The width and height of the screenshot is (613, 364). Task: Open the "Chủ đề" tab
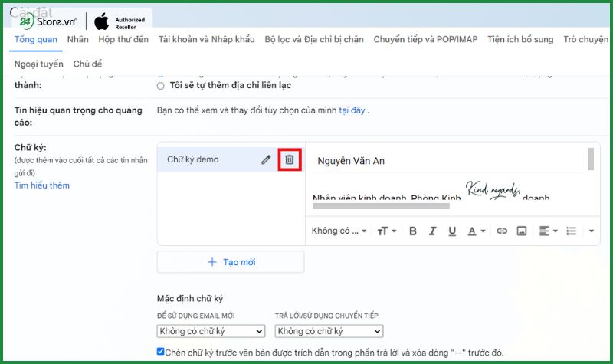click(x=87, y=64)
